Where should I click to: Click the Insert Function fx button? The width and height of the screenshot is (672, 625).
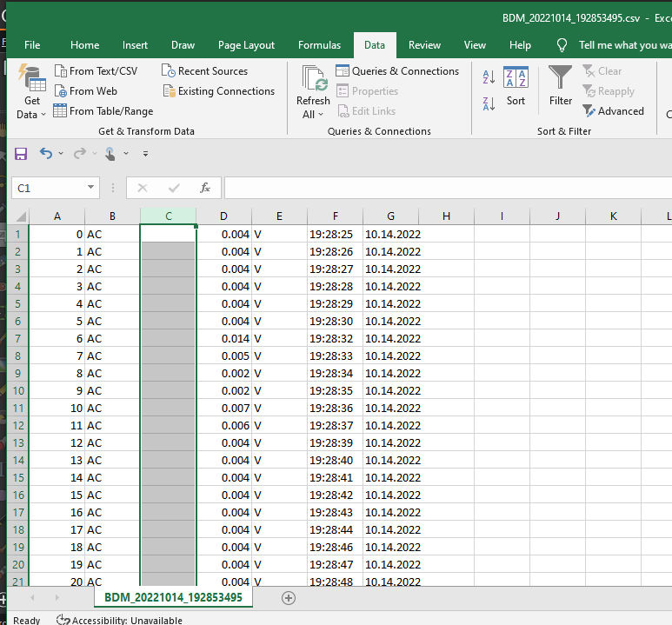[x=205, y=188]
